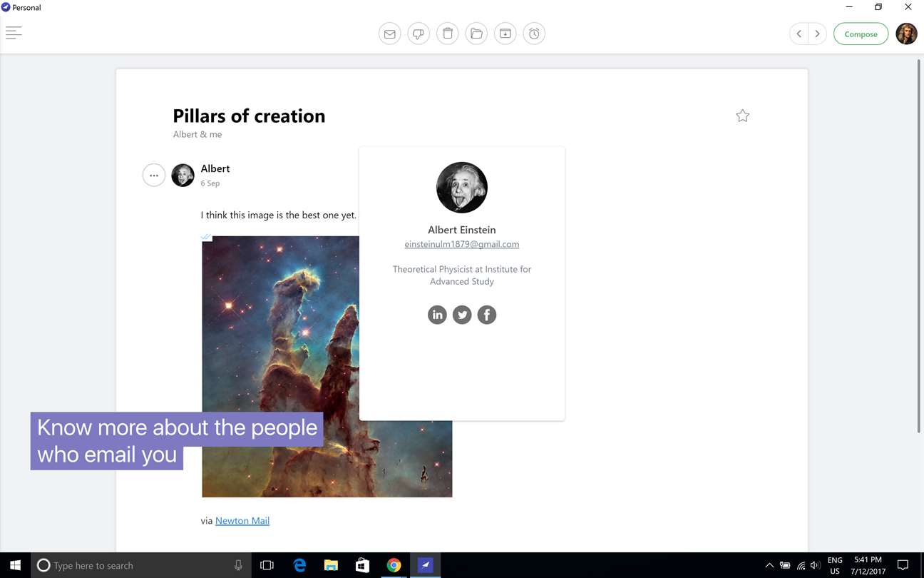This screenshot has height=578, width=924.
Task: Open File Explorer from the taskbar
Action: [x=331, y=565]
